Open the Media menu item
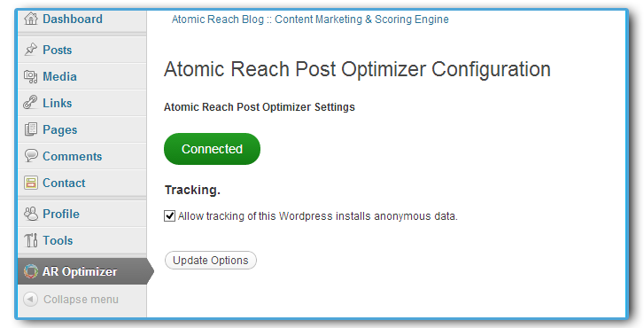 (x=82, y=76)
